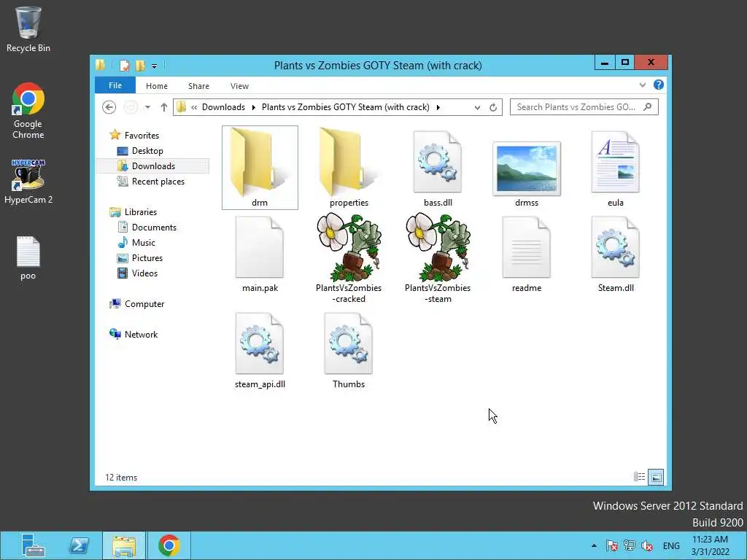Expand the breadcrumb arrow after Downloads
The image size is (747, 560).
pos(253,107)
